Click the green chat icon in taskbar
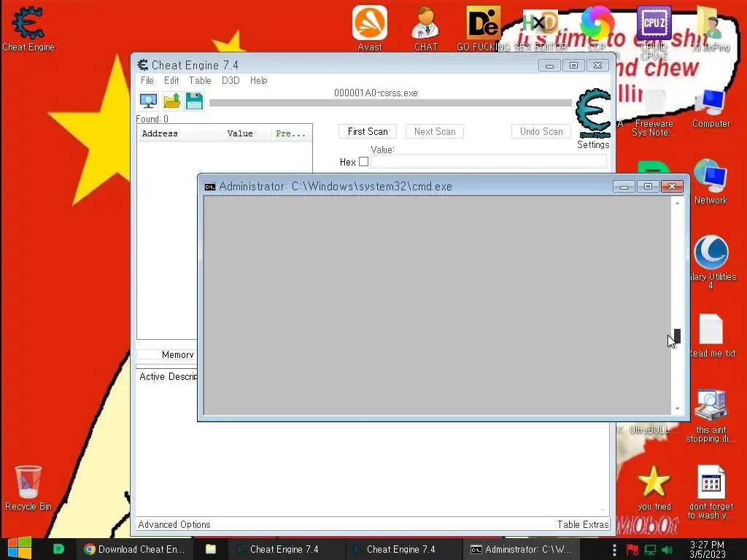This screenshot has width=747, height=560. point(58,549)
